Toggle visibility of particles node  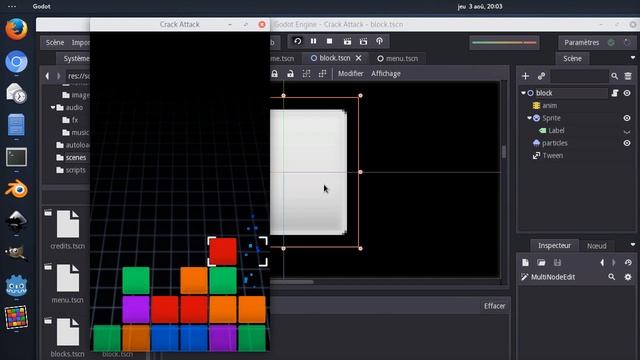627,143
